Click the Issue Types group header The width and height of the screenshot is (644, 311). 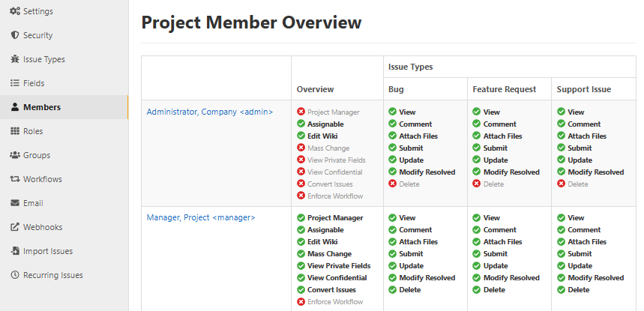pos(411,67)
